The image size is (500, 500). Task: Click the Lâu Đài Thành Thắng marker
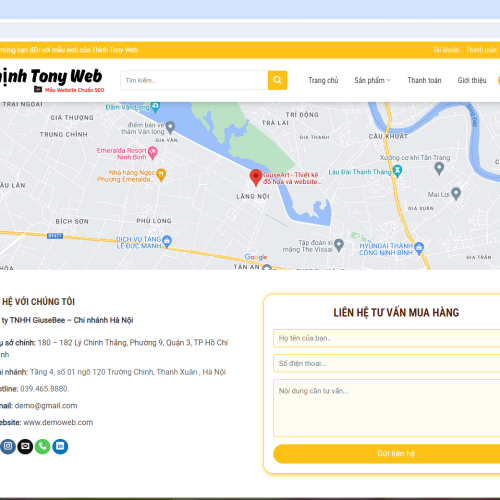click(397, 171)
